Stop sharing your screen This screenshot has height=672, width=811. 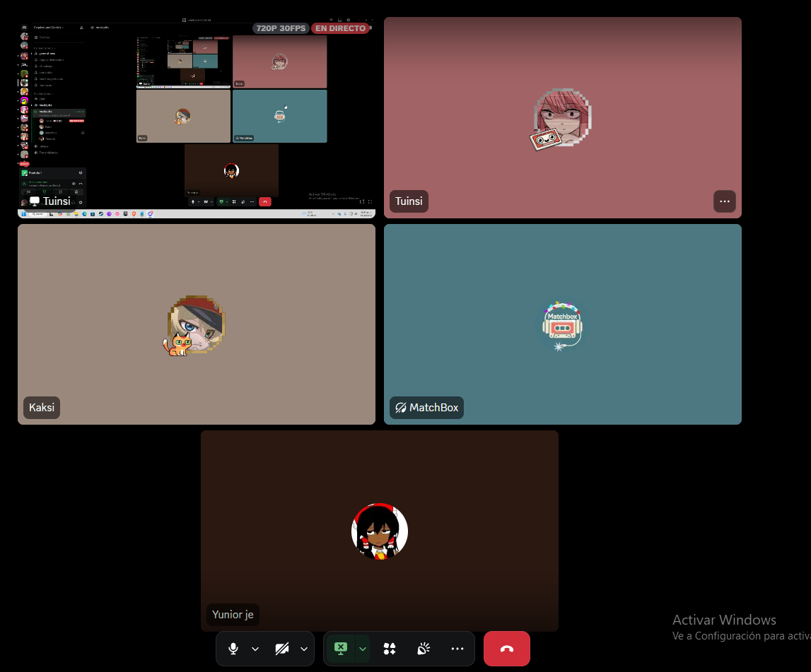341,649
